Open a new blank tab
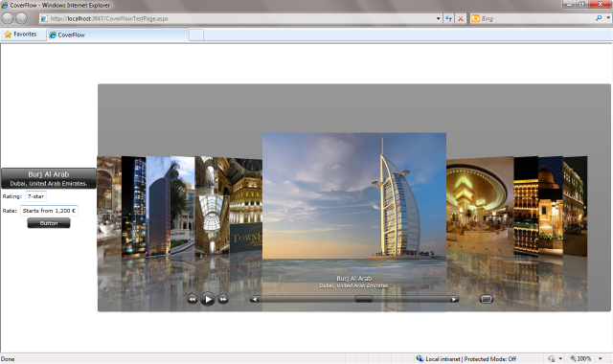 pyautogui.click(x=196, y=34)
